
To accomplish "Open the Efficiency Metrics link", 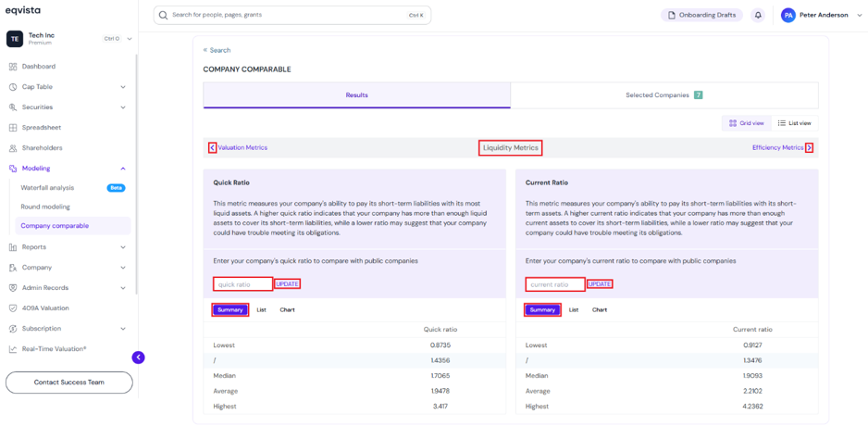I will tap(777, 148).
